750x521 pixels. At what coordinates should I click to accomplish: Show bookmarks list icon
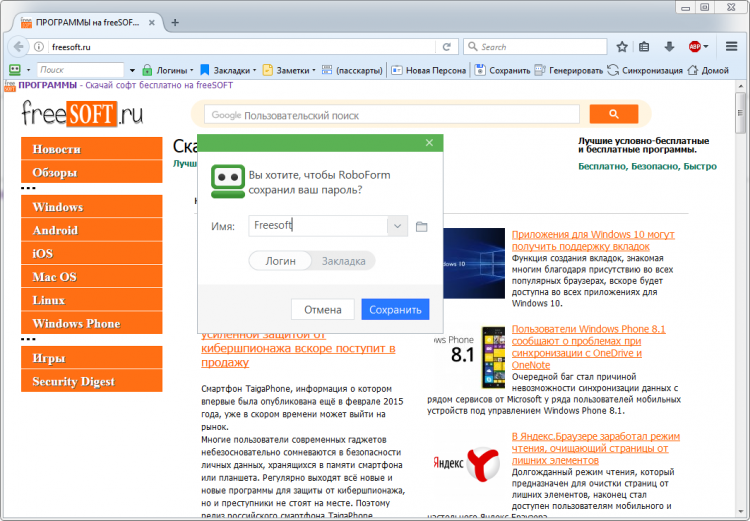(x=644, y=47)
